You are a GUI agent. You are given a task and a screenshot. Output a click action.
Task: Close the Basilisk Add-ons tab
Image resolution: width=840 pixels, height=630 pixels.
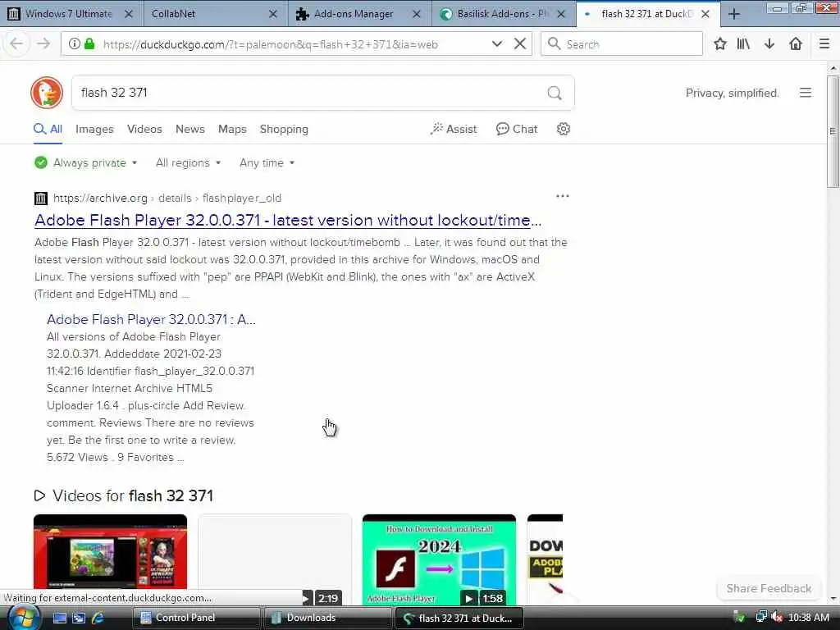coord(561,14)
